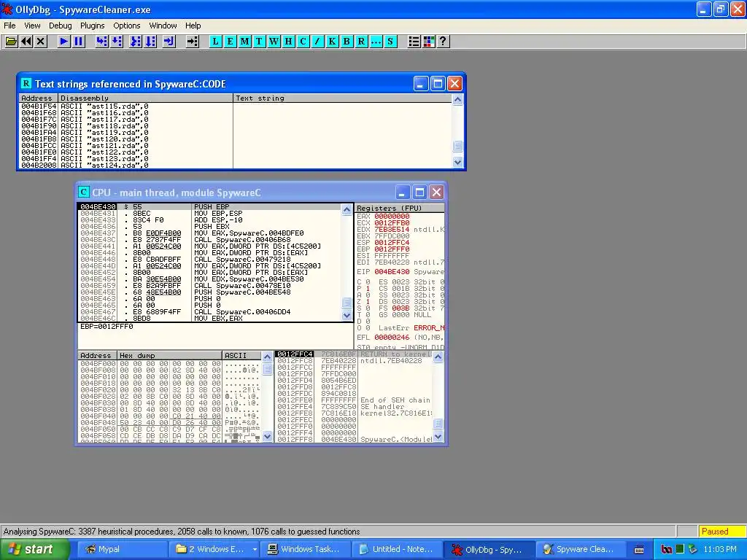Open the Help menu
The image size is (747, 560).
click(193, 26)
